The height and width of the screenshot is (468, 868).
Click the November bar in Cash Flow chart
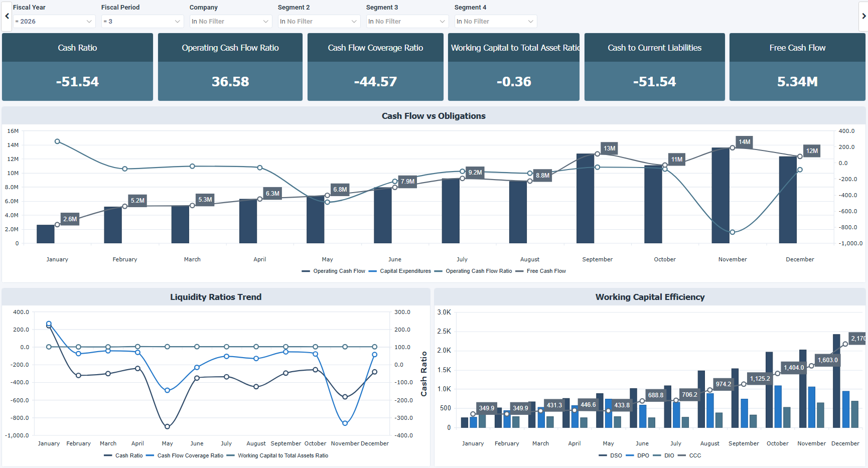[x=720, y=196]
